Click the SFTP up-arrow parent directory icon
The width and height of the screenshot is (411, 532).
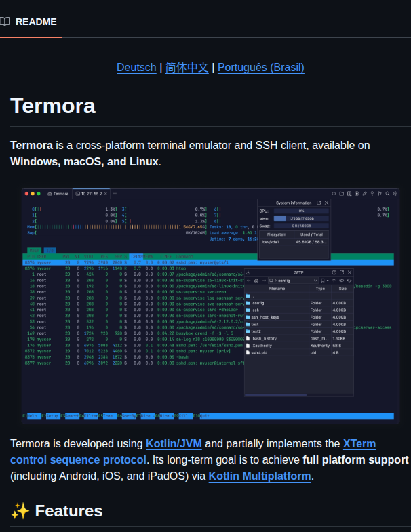click(x=334, y=281)
